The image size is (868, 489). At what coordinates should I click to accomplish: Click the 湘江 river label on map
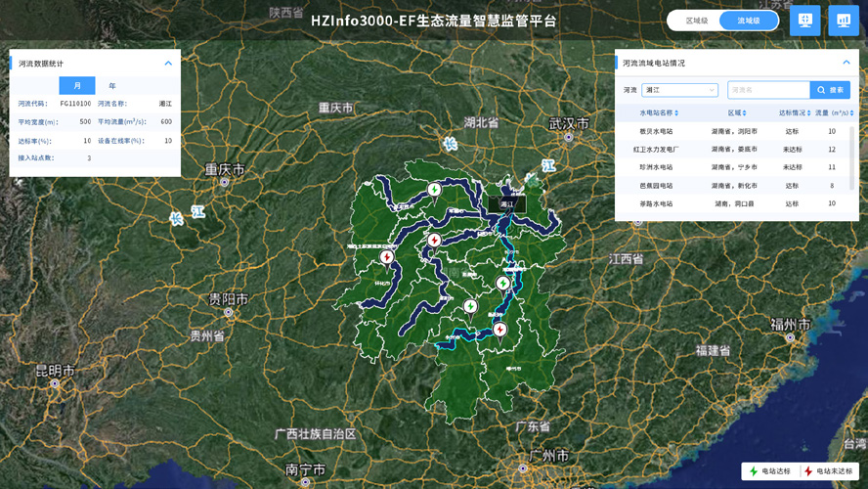(x=507, y=204)
